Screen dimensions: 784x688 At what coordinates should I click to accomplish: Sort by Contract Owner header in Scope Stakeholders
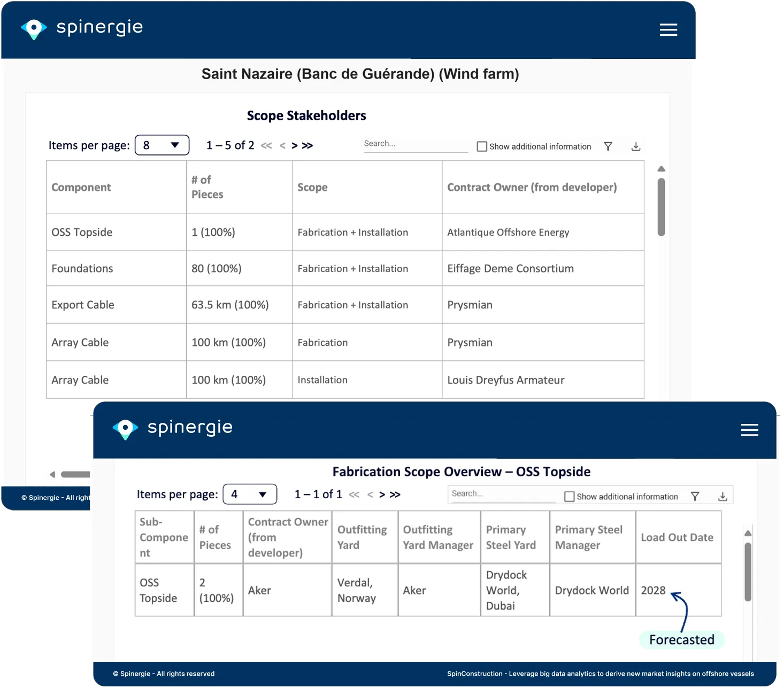click(x=543, y=188)
